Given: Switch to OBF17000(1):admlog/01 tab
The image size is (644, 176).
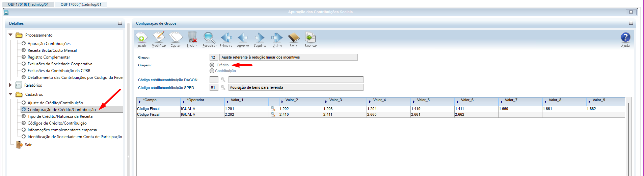Looking at the screenshot, I should point(81,4).
